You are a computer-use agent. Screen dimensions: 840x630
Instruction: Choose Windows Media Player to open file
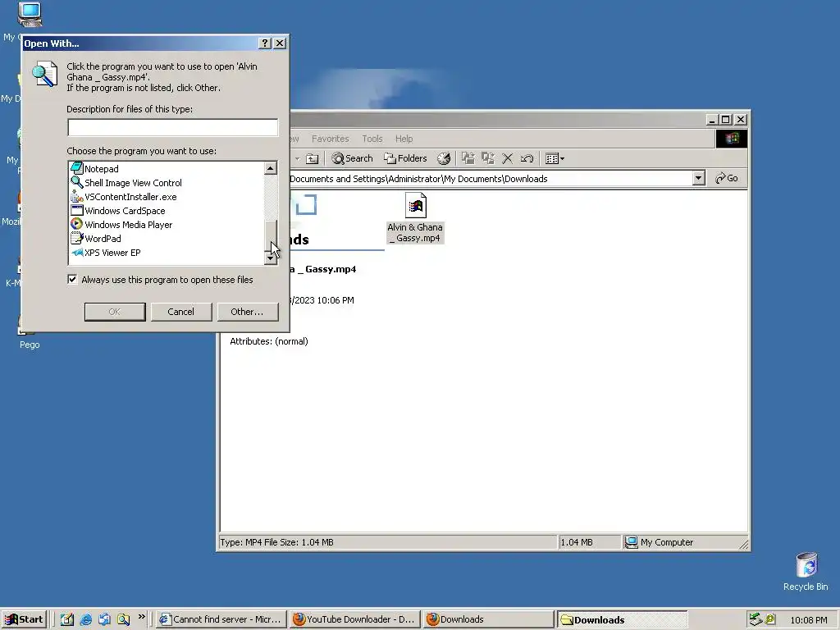click(121, 225)
